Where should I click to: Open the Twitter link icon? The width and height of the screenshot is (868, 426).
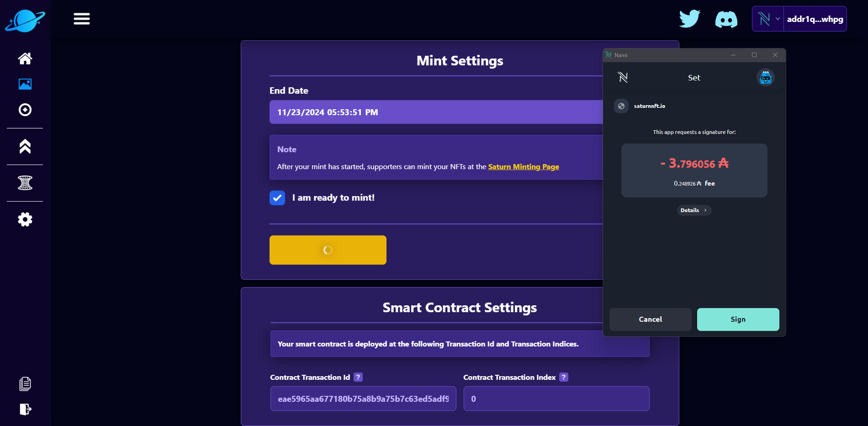point(690,19)
